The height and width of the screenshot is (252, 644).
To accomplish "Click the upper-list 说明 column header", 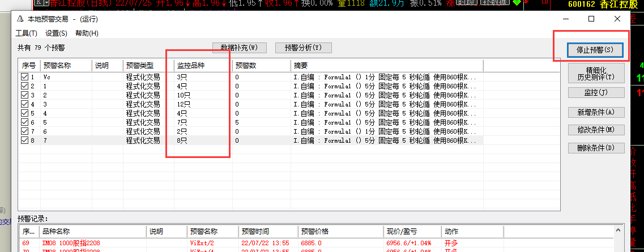I will click(108, 65).
